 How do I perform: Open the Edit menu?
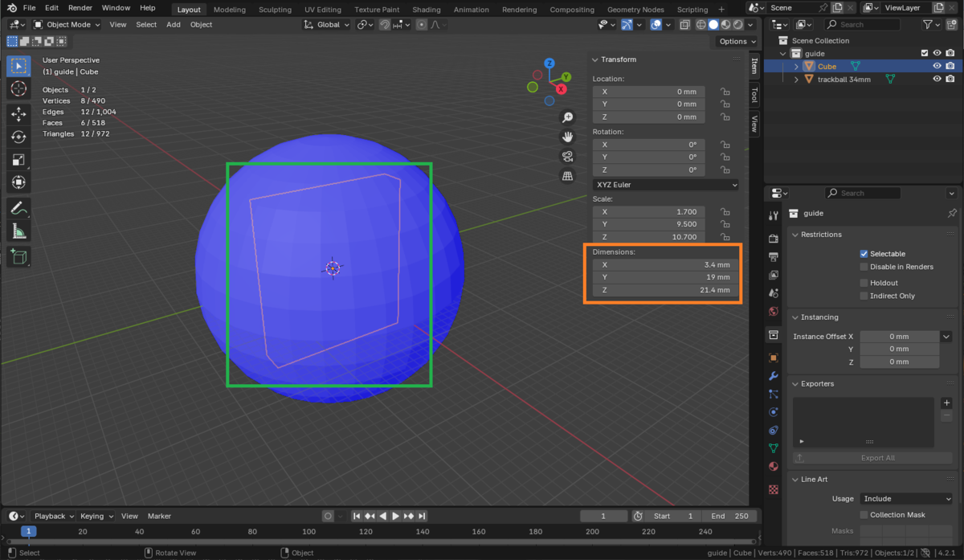point(51,8)
